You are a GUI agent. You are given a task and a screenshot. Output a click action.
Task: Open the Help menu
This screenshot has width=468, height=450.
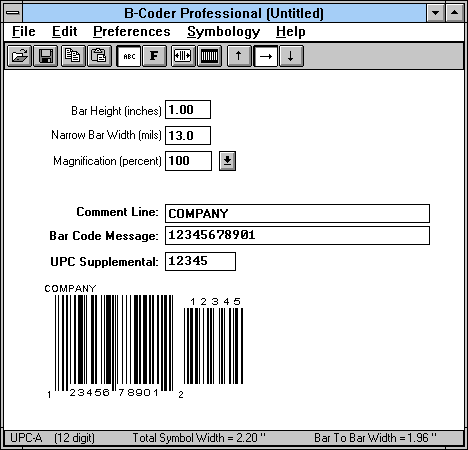tap(291, 32)
